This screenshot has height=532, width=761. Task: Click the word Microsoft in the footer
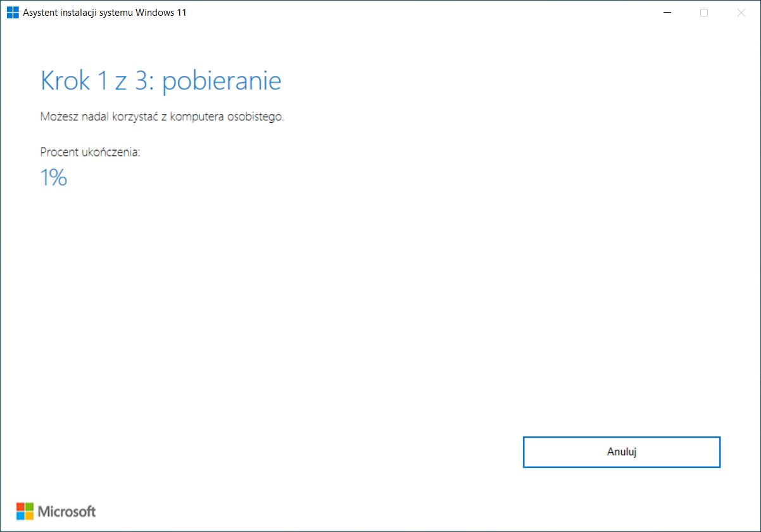coord(66,512)
